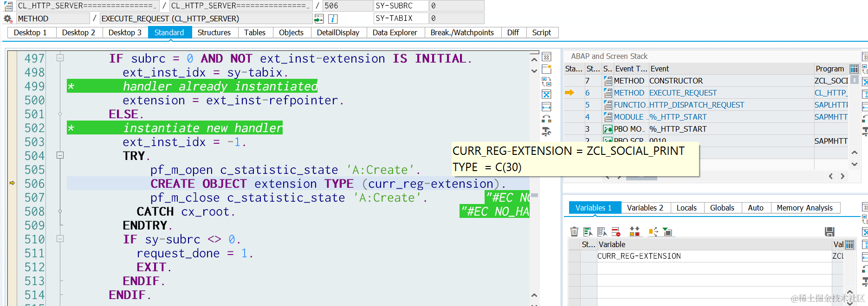Maximize the source code tool with the blue cross icon
Image resolution: width=868 pixels, height=306 pixels.
(x=547, y=95)
